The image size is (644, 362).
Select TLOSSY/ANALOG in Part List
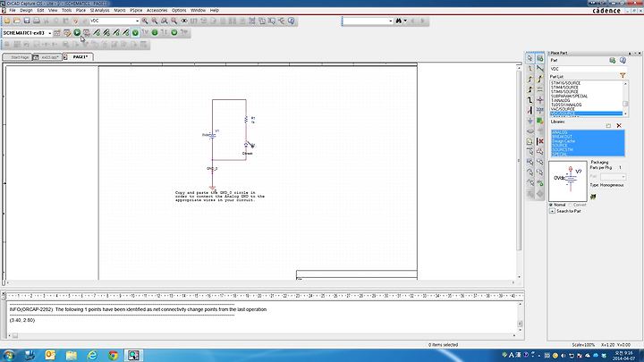(566, 105)
